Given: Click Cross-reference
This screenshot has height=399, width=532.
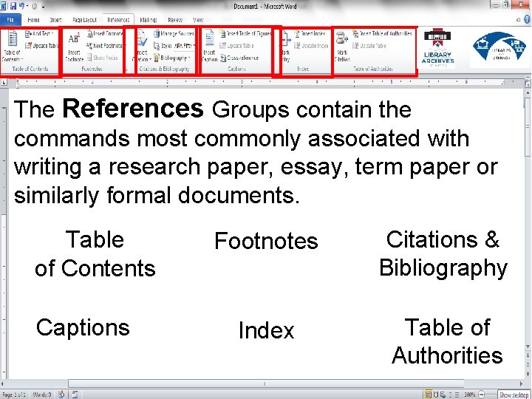Looking at the screenshot, I should click(x=239, y=58).
